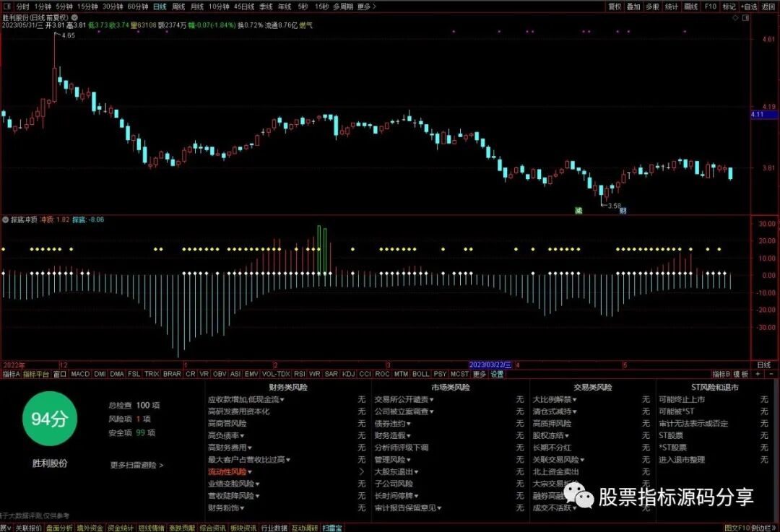Open 多周期 multi-period view
This screenshot has height=532, width=780.
[343, 6]
